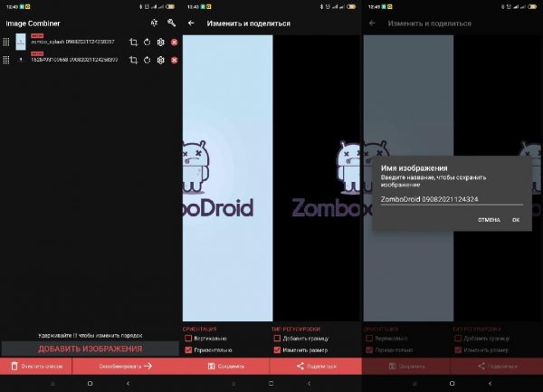Open the dark thumbnail of the 1628 image
Viewport: 543px width, 392px height.
[21, 60]
